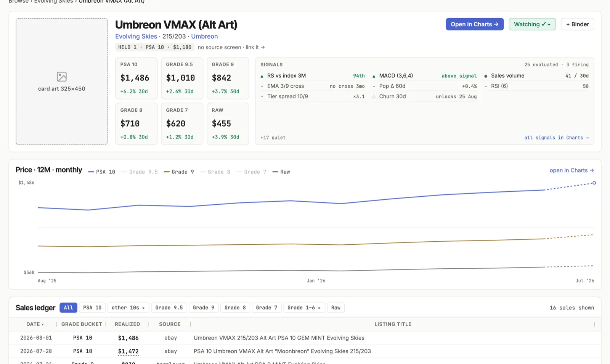Image resolution: width=610 pixels, height=364 pixels.
Task: Click REALIZED column header
Action: (127, 324)
